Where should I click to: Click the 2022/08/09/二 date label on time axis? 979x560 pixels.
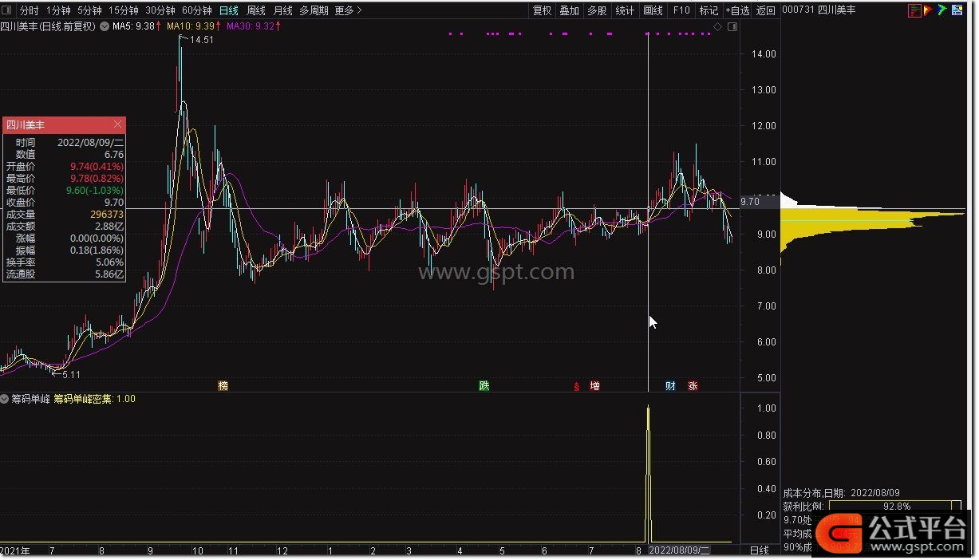(679, 550)
